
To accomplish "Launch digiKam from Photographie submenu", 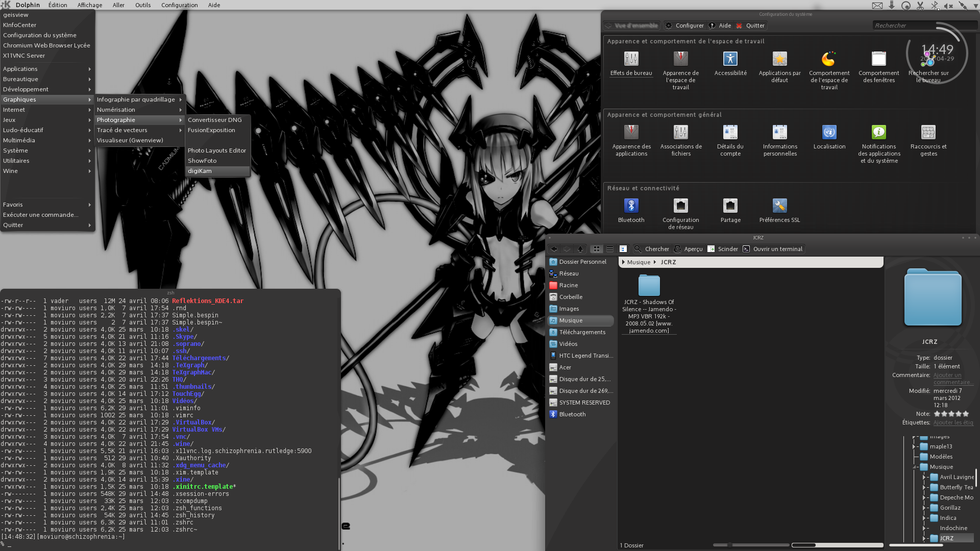I will (x=217, y=171).
